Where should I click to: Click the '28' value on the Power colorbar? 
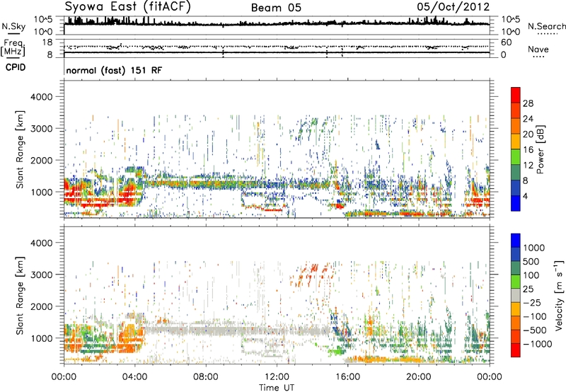pos(528,103)
